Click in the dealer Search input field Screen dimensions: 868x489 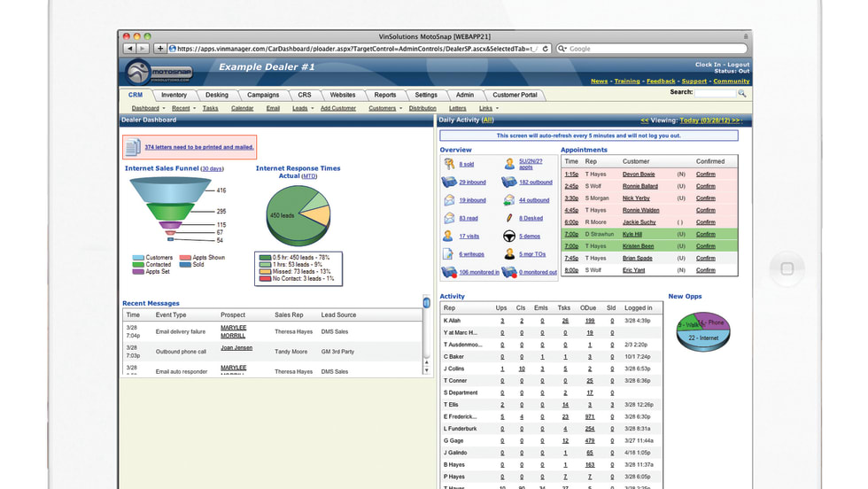[x=715, y=93]
